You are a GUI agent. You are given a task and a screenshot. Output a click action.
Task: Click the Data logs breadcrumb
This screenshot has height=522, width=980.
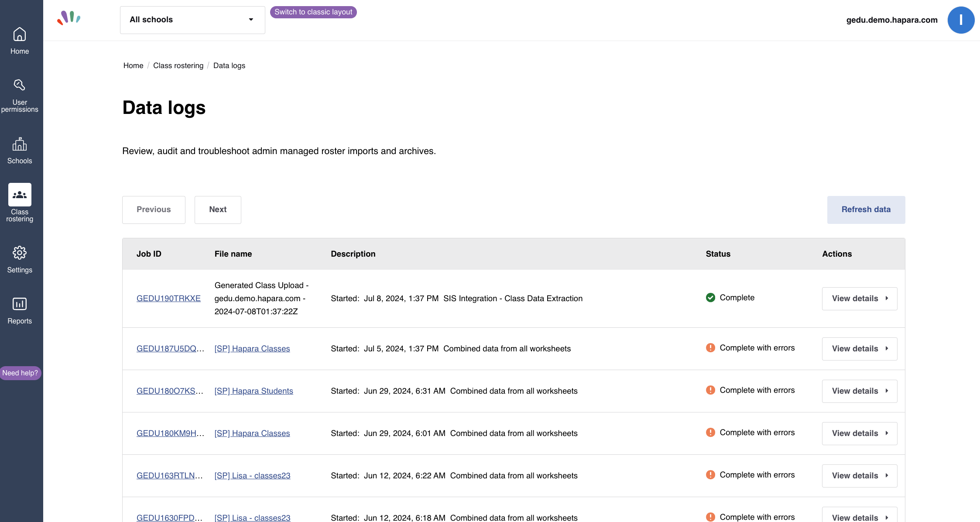229,65
